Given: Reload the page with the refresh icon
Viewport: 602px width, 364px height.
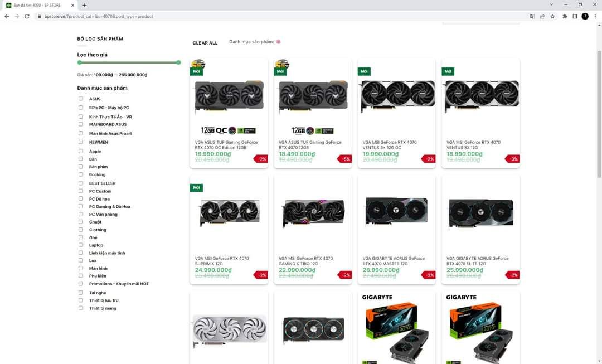Looking at the screenshot, I should coord(27,17).
